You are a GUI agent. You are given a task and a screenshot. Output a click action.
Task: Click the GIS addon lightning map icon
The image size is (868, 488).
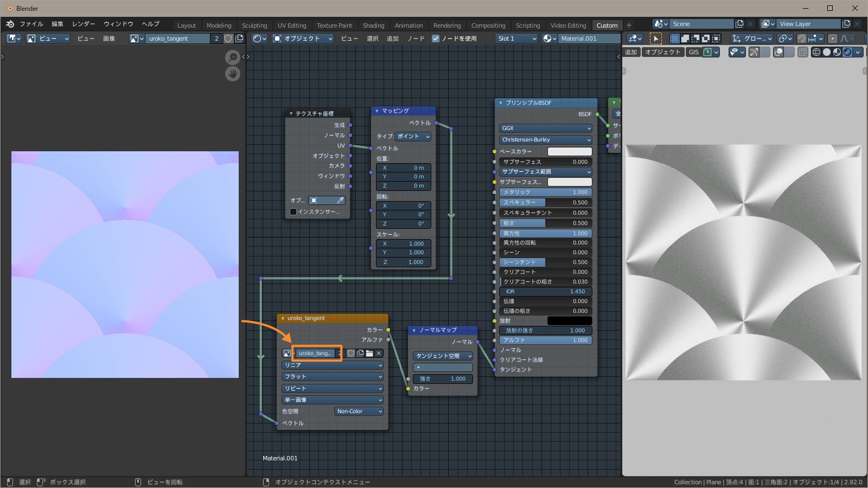coord(707,52)
